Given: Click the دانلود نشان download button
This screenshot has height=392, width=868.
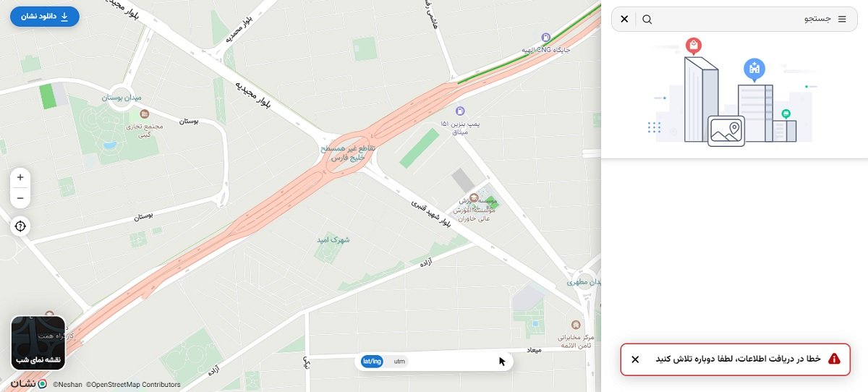Looking at the screenshot, I should (45, 16).
